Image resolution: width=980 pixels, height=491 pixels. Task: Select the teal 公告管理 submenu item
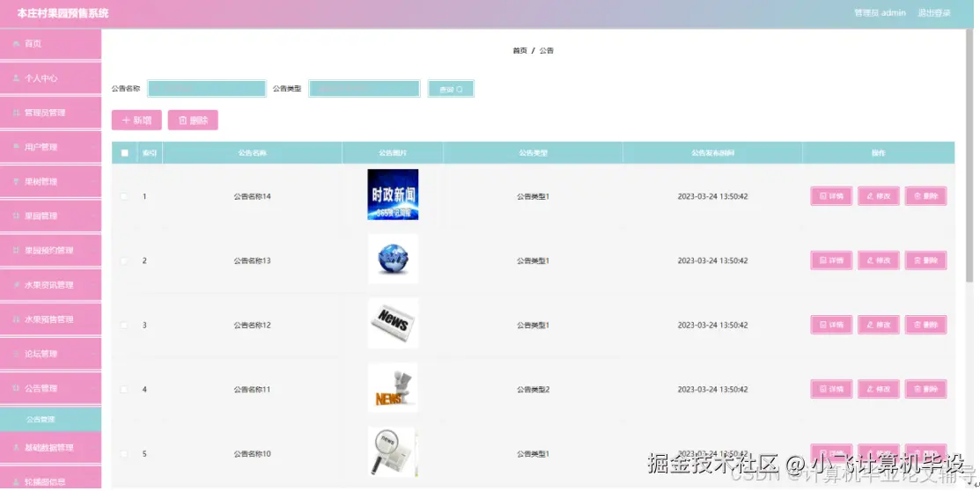[50, 419]
